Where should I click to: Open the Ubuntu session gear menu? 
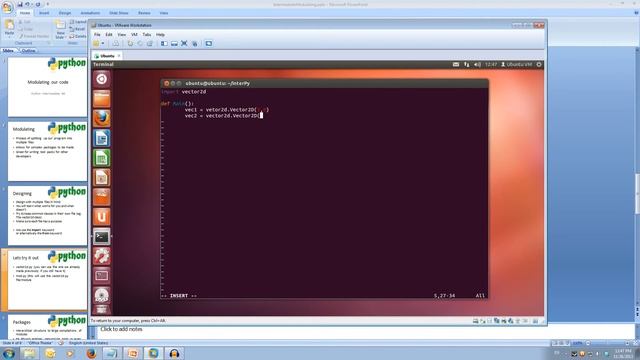[x=539, y=64]
